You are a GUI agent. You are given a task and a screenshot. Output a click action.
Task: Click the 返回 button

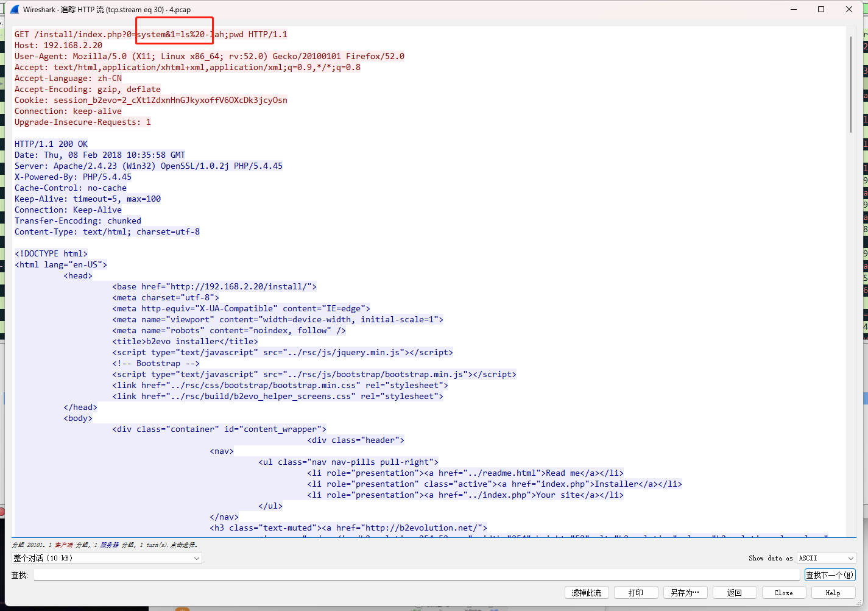point(735,593)
